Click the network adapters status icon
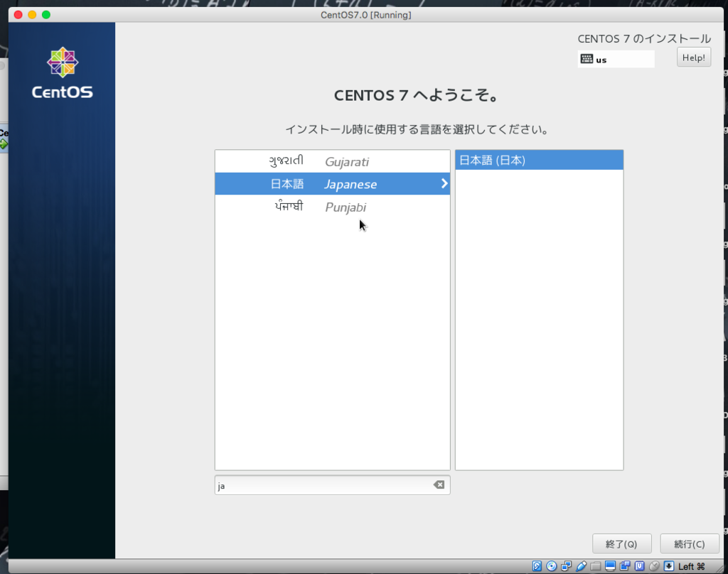This screenshot has width=728, height=574. tap(566, 566)
